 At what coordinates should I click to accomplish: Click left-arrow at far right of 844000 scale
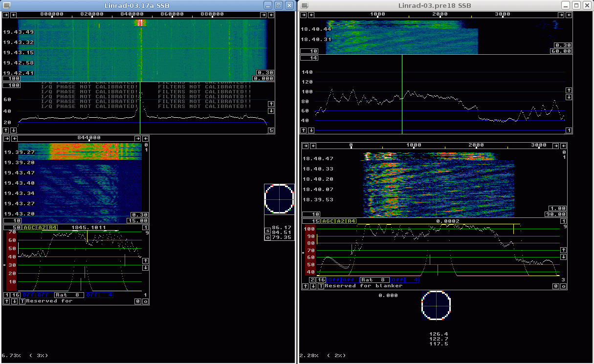(146, 139)
